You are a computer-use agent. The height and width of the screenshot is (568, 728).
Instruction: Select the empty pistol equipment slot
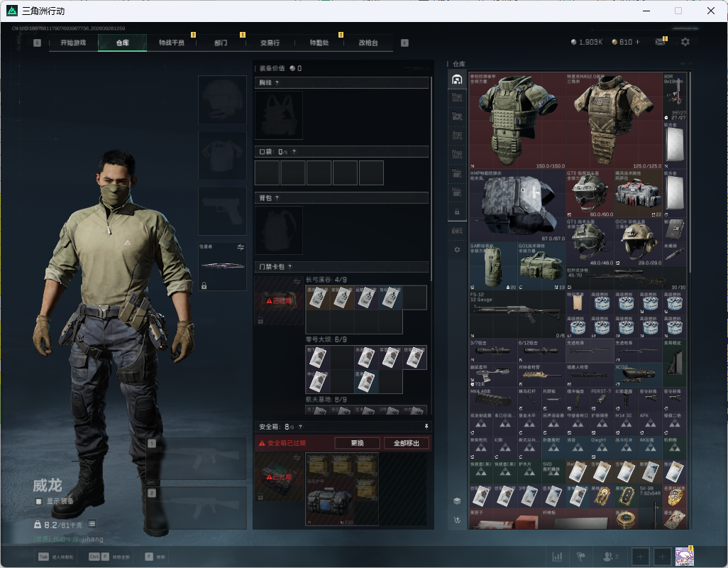(222, 212)
